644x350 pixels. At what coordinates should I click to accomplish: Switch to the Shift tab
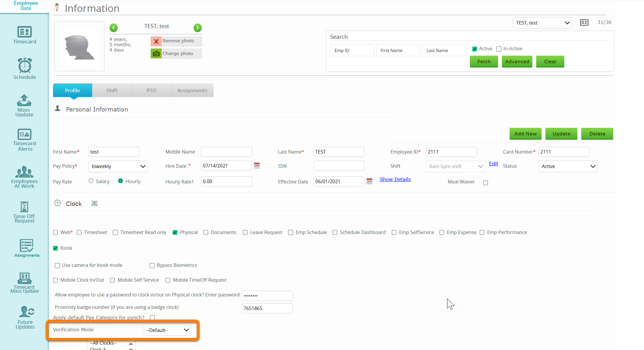point(112,91)
